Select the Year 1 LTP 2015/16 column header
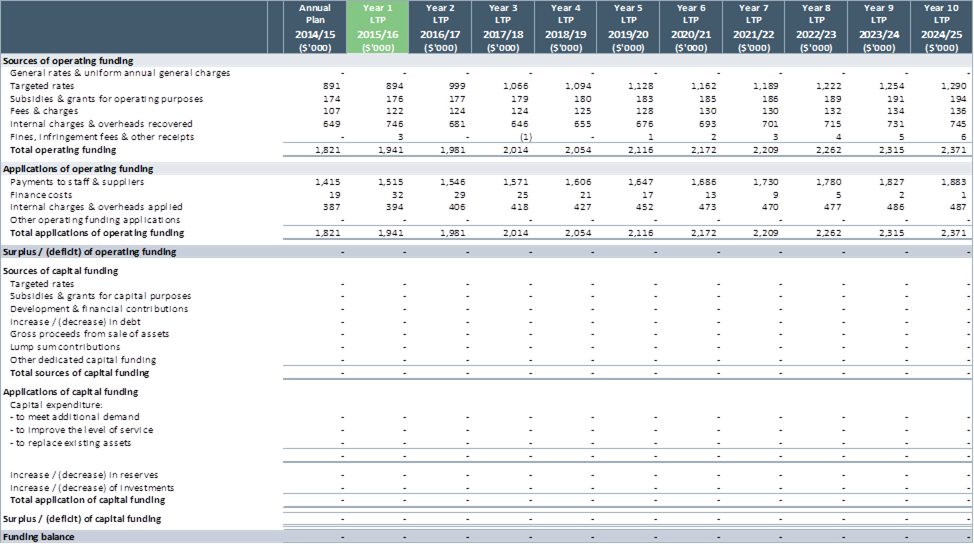The height and width of the screenshot is (544, 974). [x=378, y=27]
